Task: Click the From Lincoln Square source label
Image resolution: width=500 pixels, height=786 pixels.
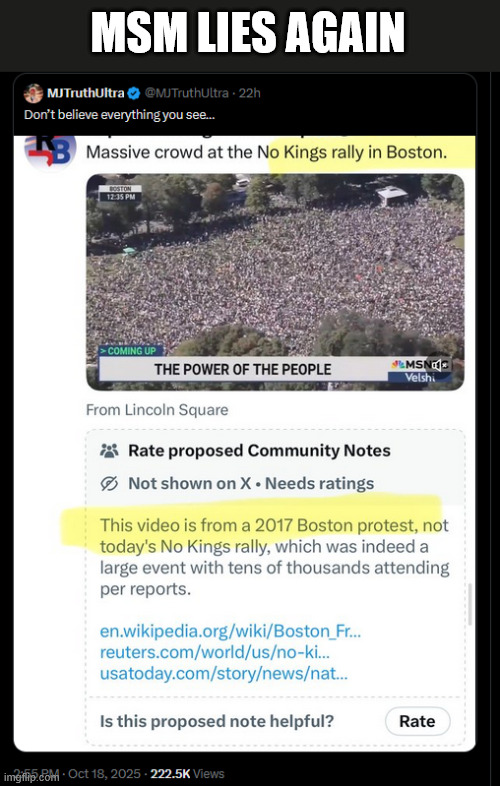Action: point(157,410)
